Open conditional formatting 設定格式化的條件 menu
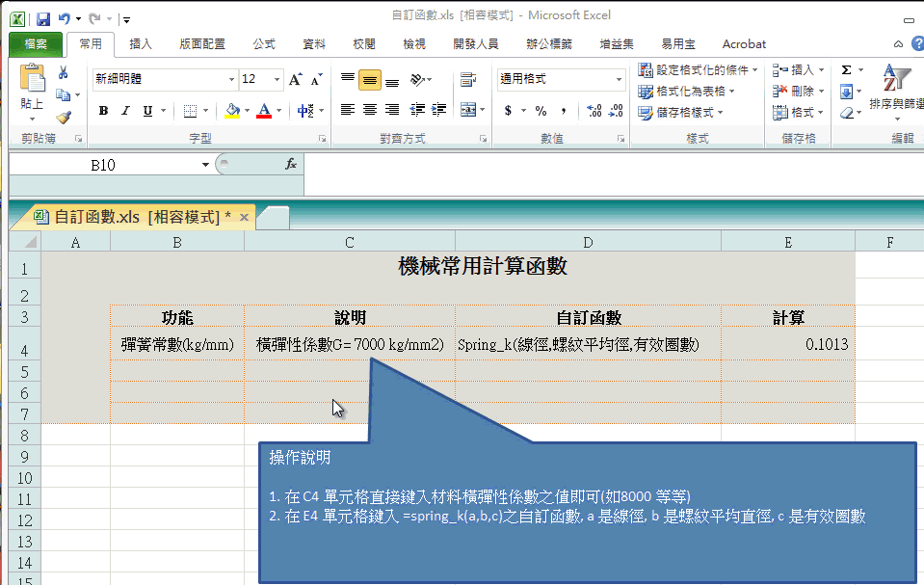 tap(698, 70)
